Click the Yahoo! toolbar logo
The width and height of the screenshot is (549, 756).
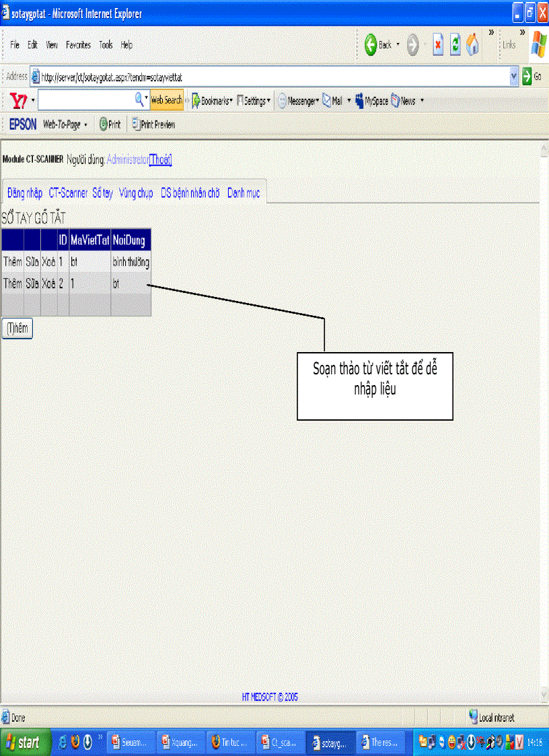tap(18, 101)
